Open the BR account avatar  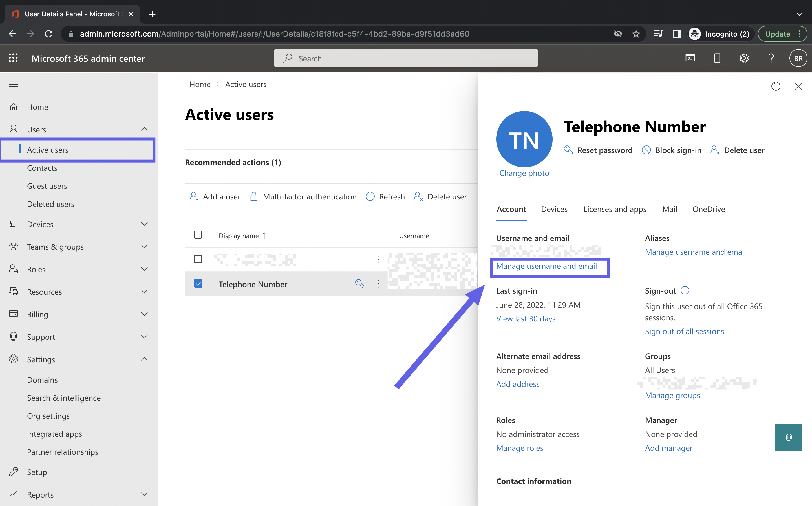798,58
